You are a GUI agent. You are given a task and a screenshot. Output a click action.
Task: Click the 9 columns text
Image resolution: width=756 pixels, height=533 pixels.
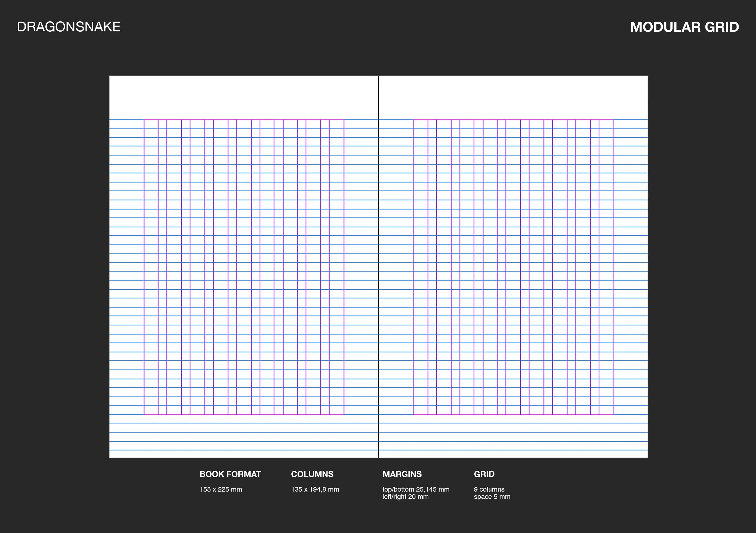pos(489,489)
